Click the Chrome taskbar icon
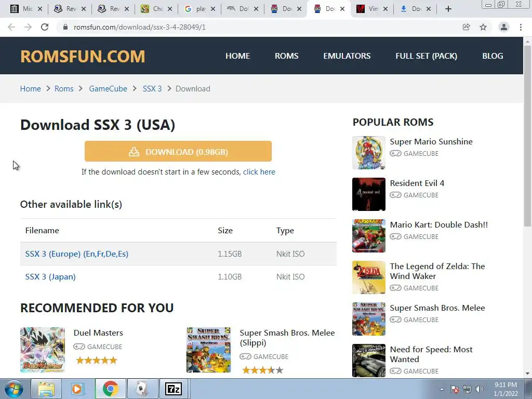Viewport: 532px width, 399px height. (110, 389)
